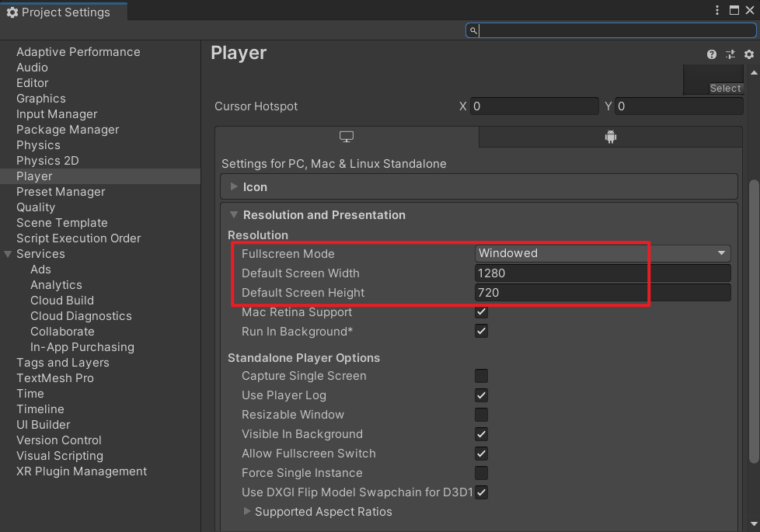Click the Default Screen Width field
The image size is (760, 532).
602,273
